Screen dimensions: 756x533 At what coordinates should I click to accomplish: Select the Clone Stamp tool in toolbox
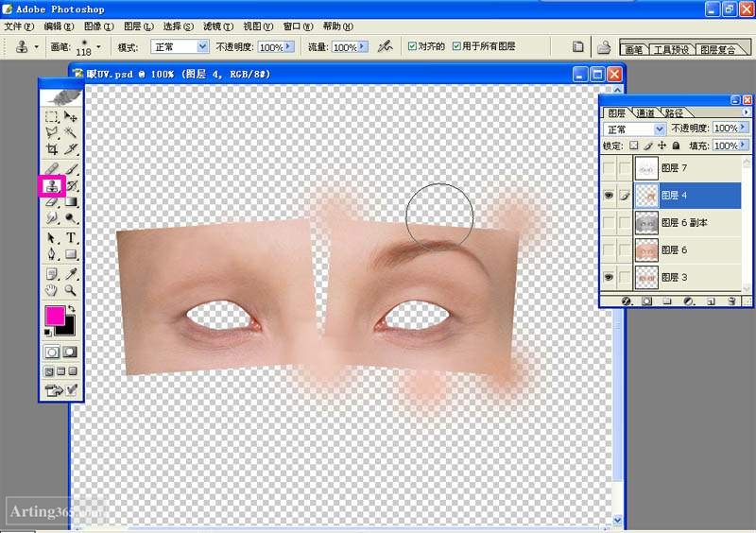pyautogui.click(x=52, y=186)
